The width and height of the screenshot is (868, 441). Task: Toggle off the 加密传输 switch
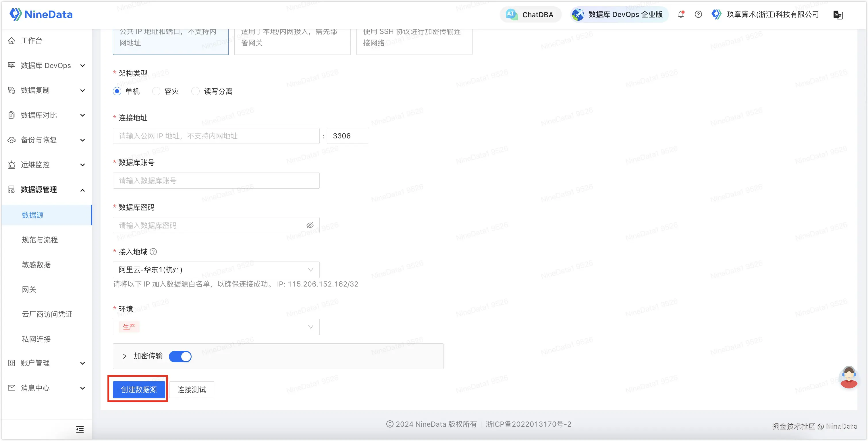point(180,356)
